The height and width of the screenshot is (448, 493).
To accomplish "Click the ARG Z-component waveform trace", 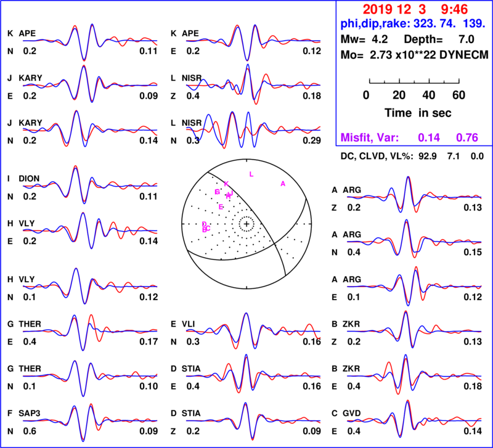I will pyautogui.click(x=414, y=195).
